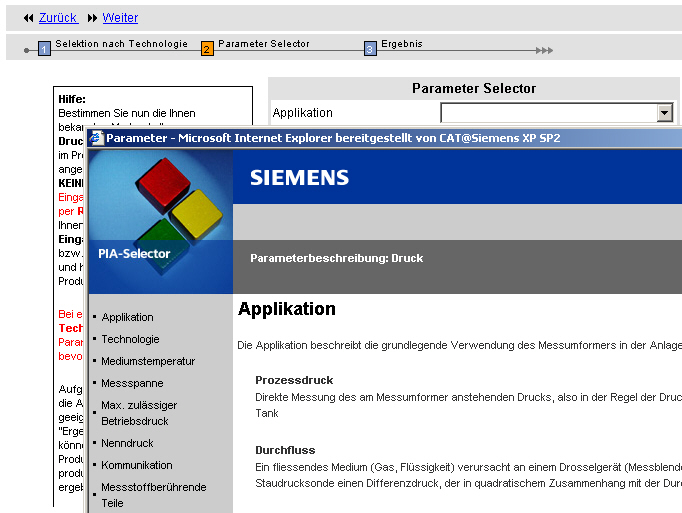Click the Ergebnis step label
The image size is (682, 513).
pos(401,44)
